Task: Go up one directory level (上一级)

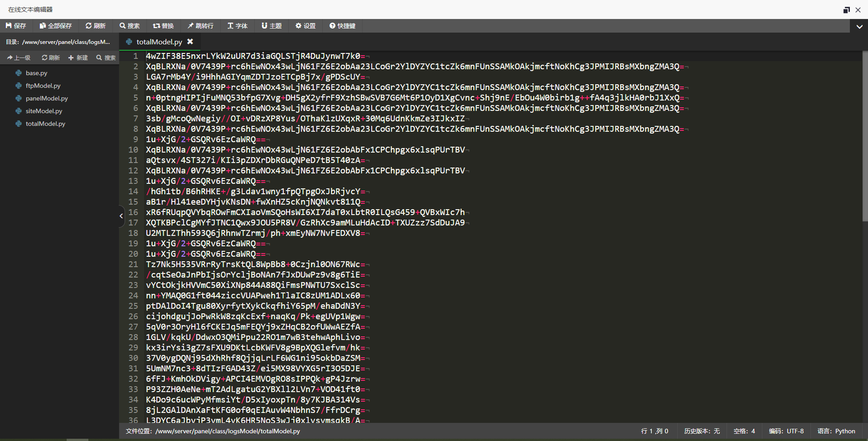Action: [19, 58]
